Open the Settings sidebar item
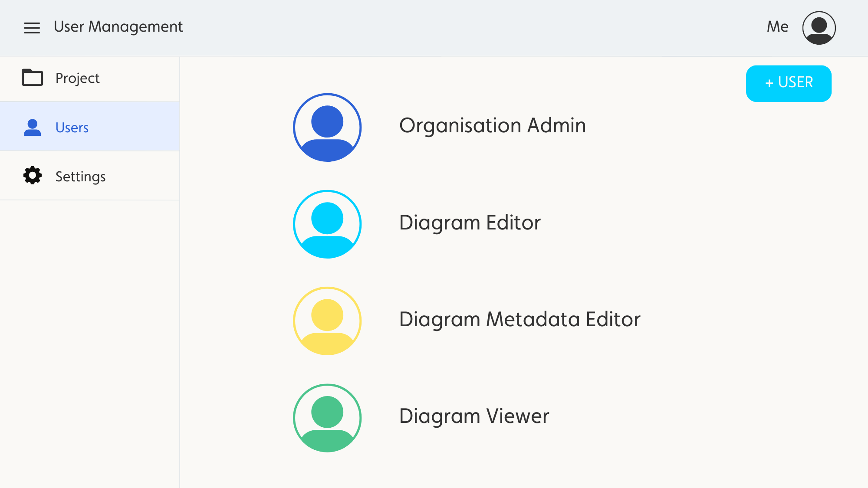This screenshot has width=868, height=488. tap(90, 176)
